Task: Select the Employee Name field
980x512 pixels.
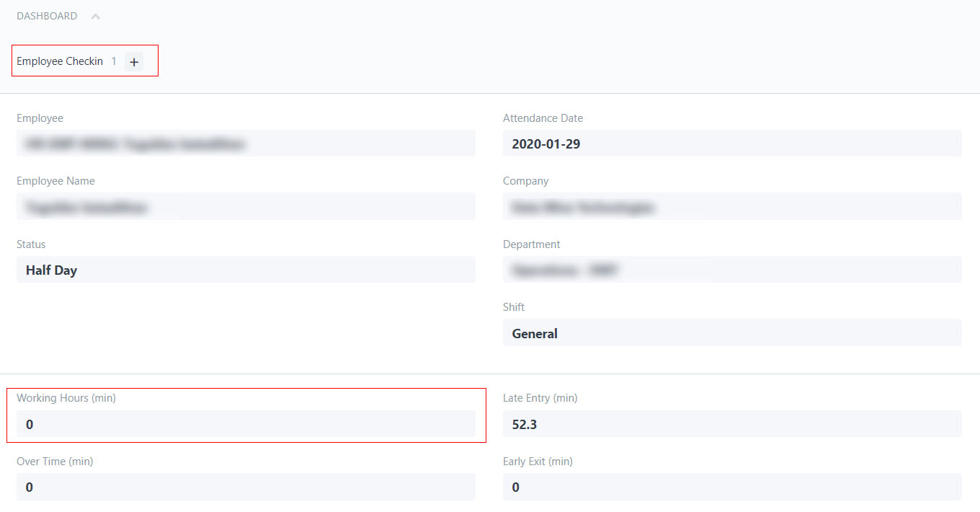Action: (x=245, y=207)
